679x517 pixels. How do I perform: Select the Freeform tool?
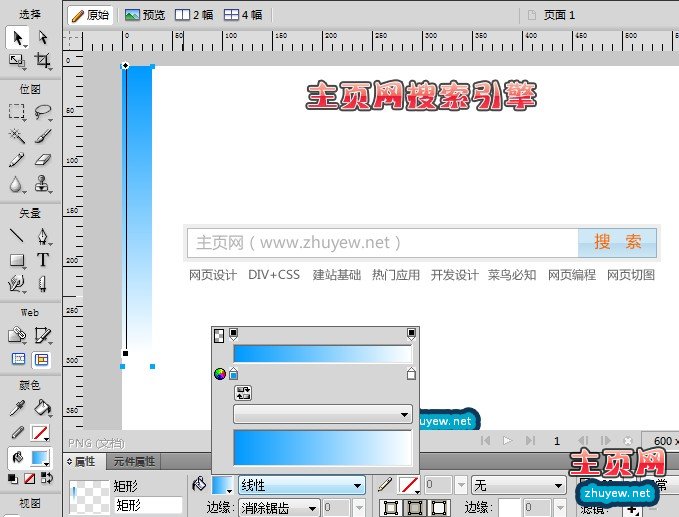click(x=17, y=284)
